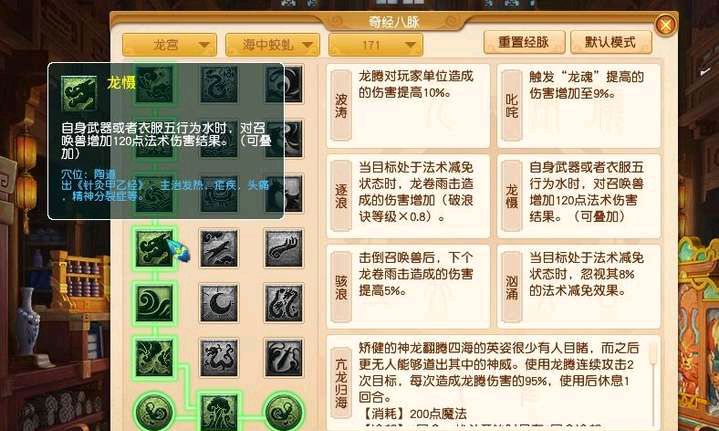Click the 重置经脉 button
The height and width of the screenshot is (431, 719).
tap(524, 43)
